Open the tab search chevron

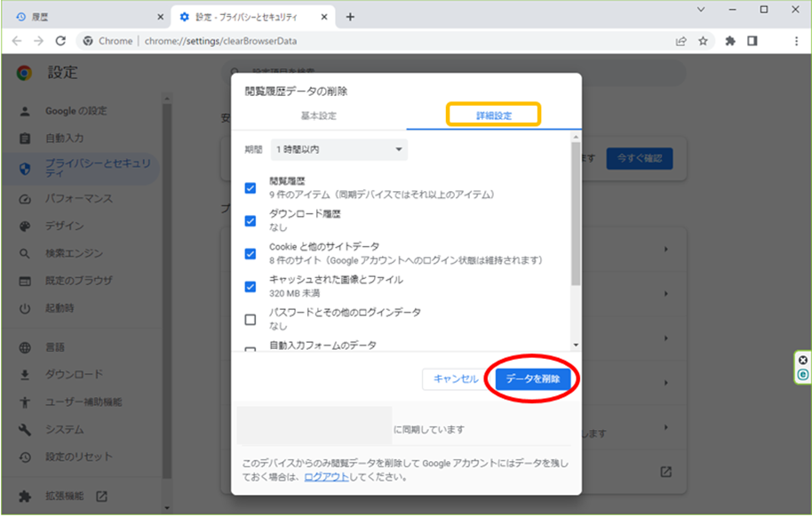click(x=701, y=9)
